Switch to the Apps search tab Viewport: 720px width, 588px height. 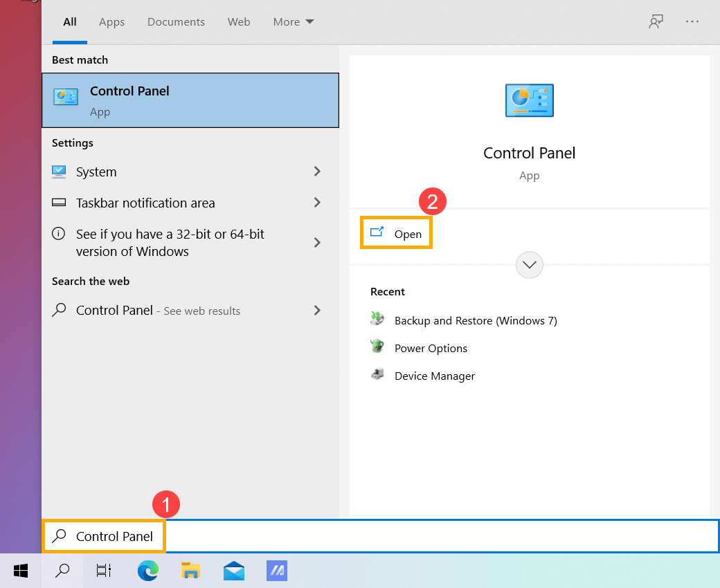point(111,21)
